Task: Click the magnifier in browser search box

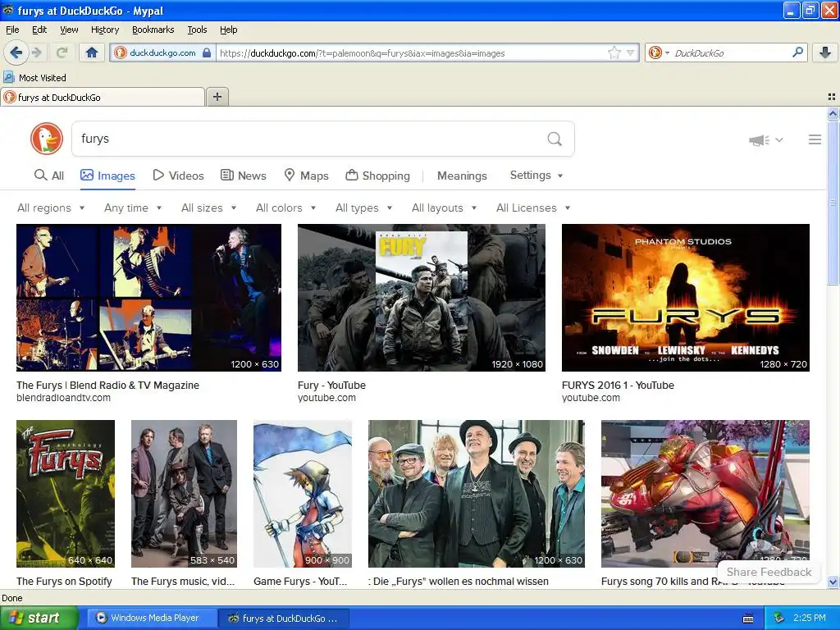Action: tap(797, 52)
